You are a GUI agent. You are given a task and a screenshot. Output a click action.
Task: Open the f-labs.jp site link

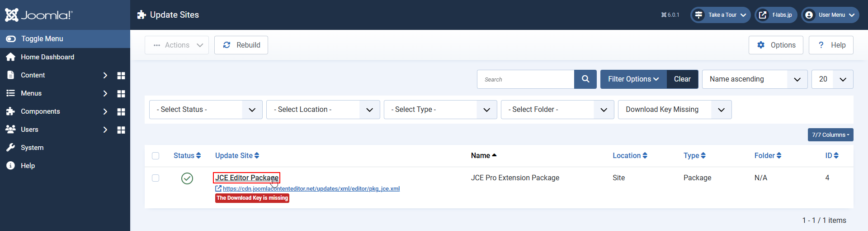[x=776, y=15]
